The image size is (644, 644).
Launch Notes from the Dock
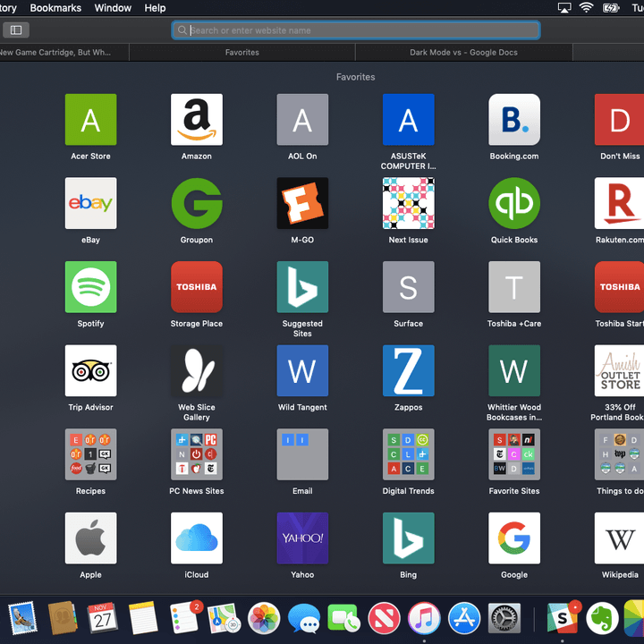click(143, 619)
